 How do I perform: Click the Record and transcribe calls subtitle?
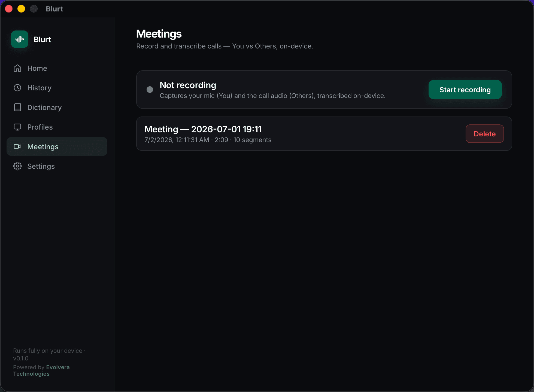(225, 46)
